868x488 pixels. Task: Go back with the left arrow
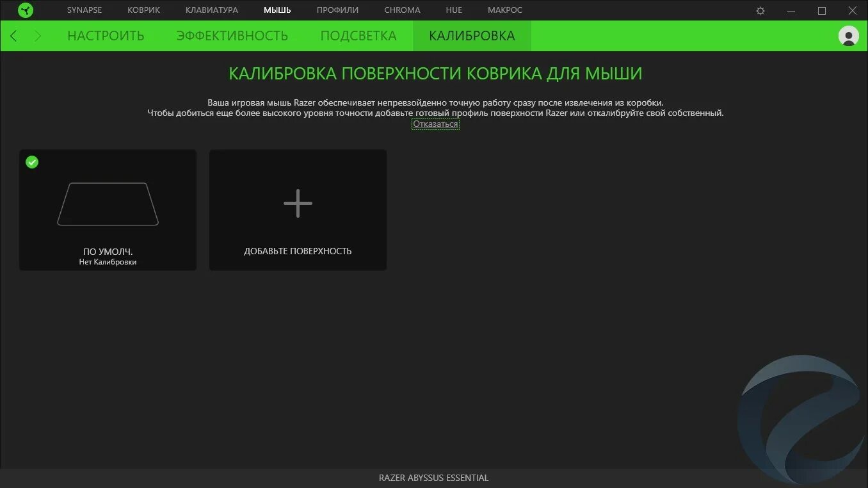click(13, 36)
